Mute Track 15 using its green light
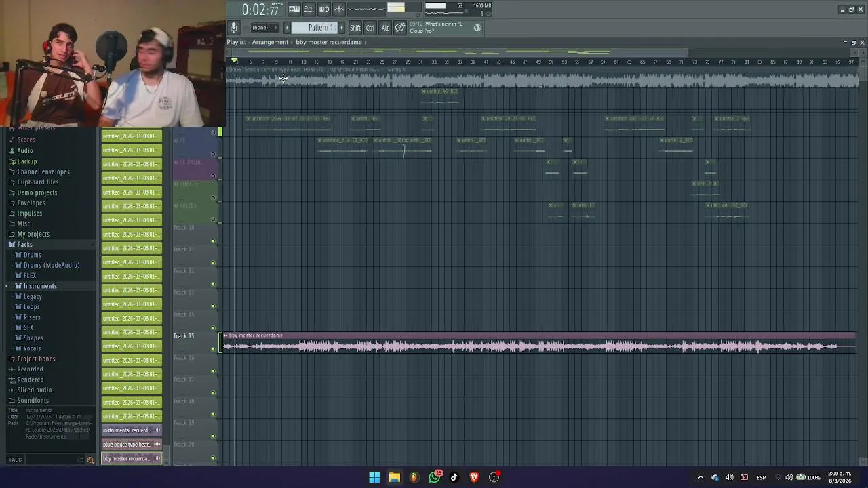Image resolution: width=868 pixels, height=488 pixels. [213, 350]
